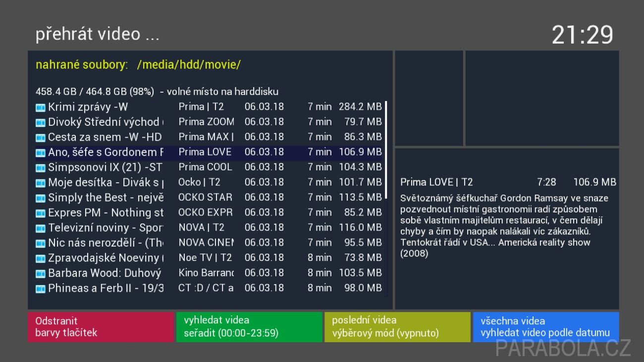Image resolution: width=644 pixels, height=362 pixels.
Task: Click the film icon beside Krimi zprávy
Action: coord(40,107)
